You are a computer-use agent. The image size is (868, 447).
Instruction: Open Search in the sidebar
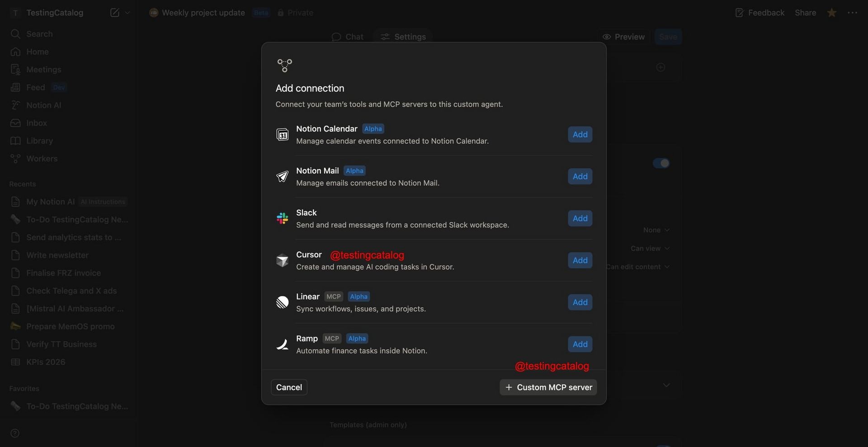(68, 34)
